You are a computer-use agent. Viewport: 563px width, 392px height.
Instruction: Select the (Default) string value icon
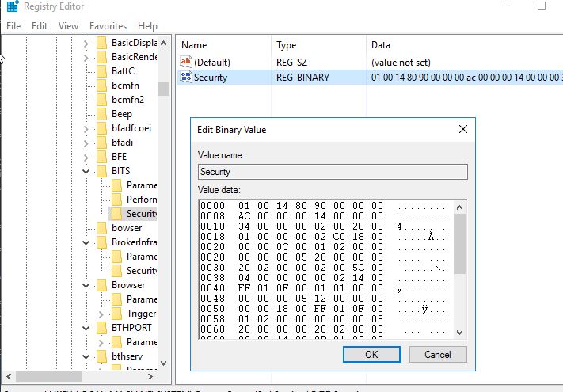pos(186,61)
